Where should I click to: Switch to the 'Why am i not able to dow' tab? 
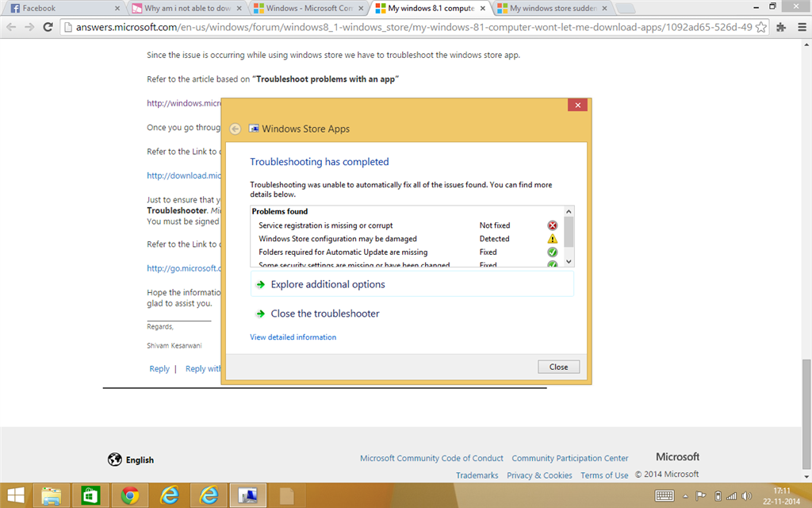pyautogui.click(x=187, y=8)
